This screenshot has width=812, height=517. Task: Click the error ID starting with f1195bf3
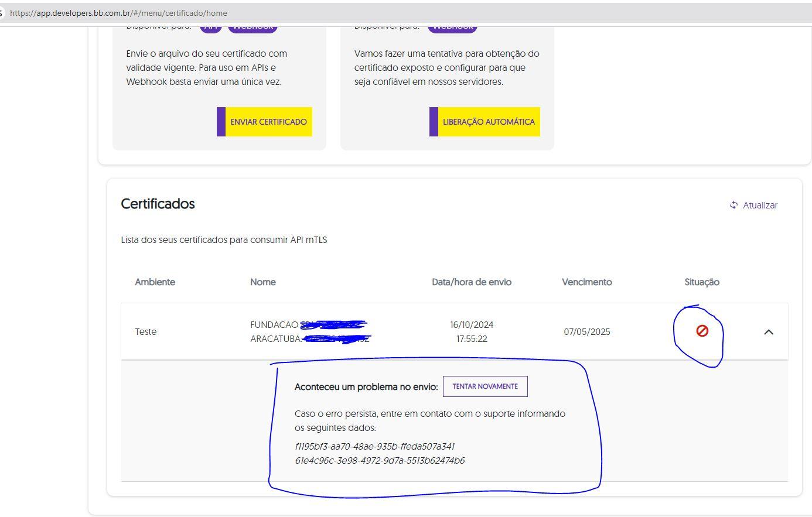click(375, 447)
